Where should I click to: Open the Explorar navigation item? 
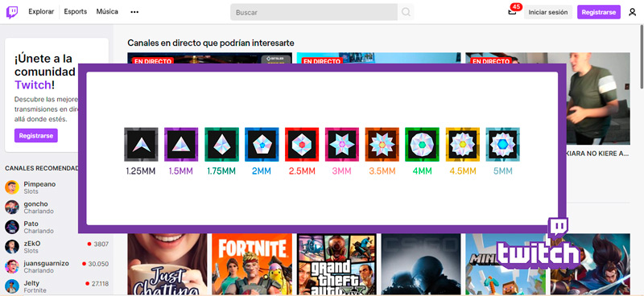coord(41,12)
